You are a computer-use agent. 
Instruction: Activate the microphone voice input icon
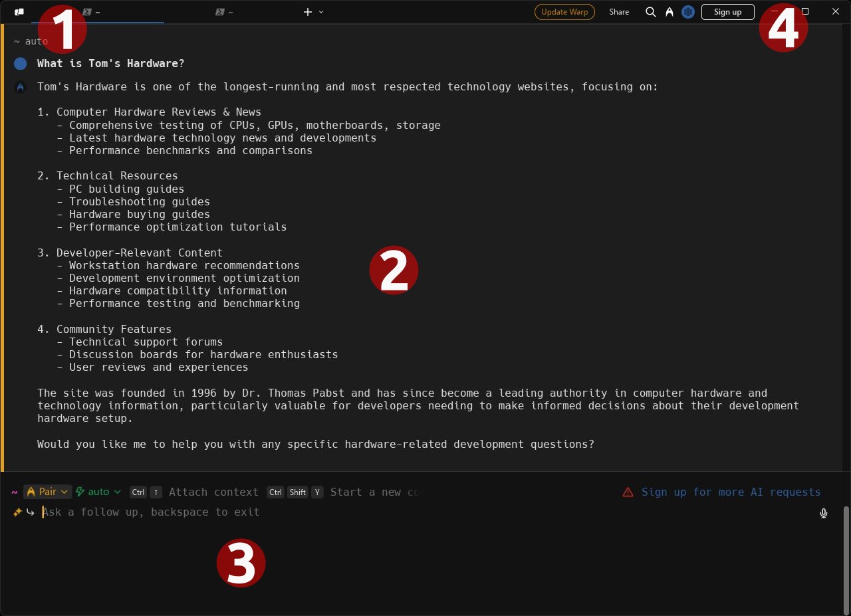tap(824, 513)
